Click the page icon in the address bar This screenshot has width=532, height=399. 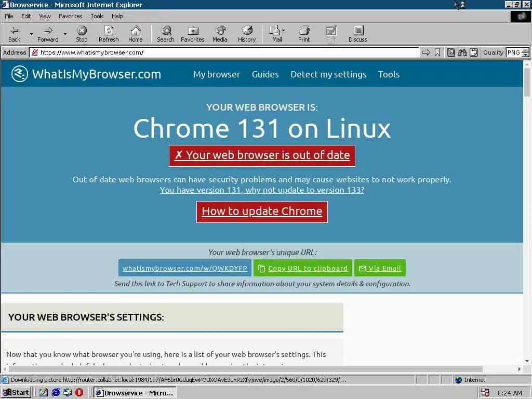point(35,52)
